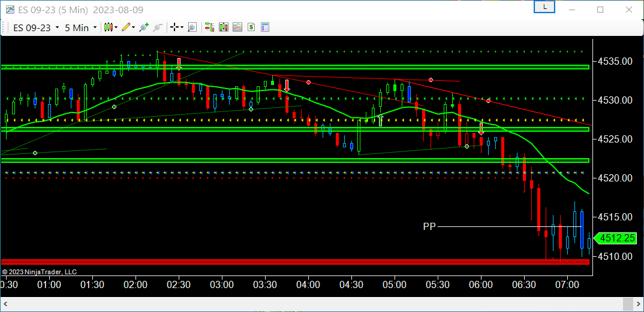Click left arrow of horizontal scrollbar
The width and height of the screenshot is (644, 312).
tap(7, 304)
